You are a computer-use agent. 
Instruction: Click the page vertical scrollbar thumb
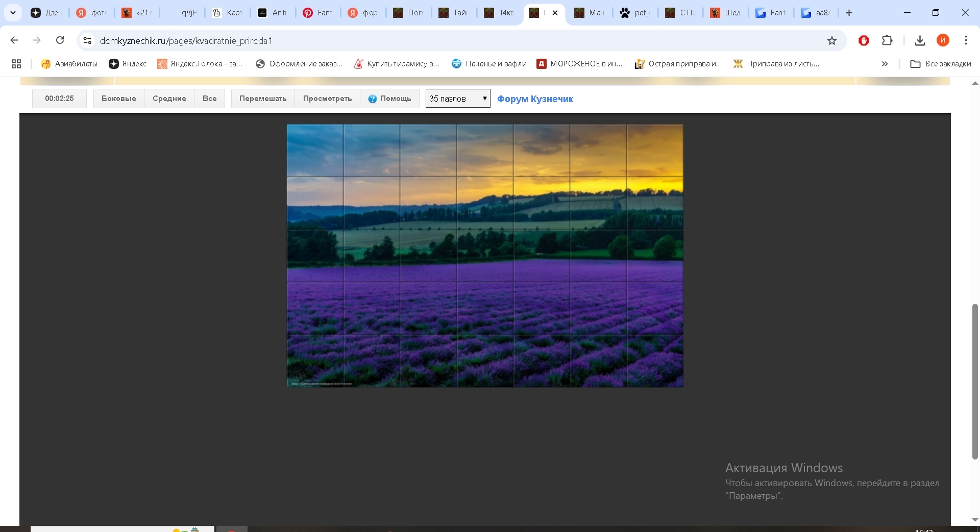(x=975, y=381)
